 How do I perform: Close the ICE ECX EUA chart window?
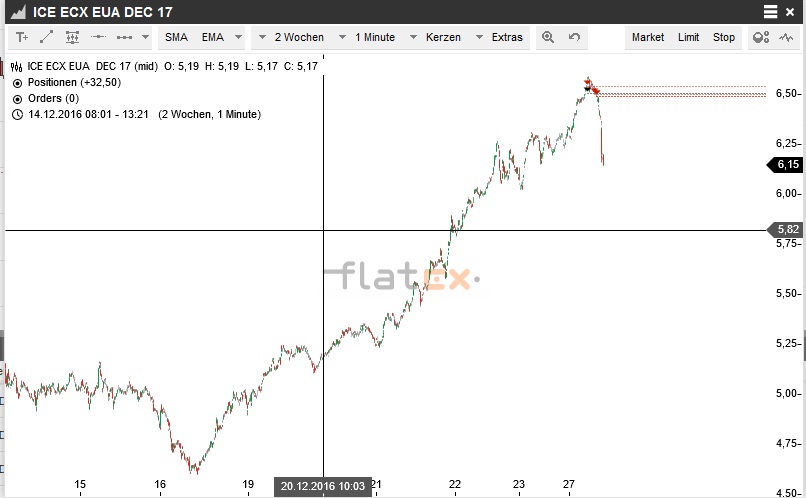tap(790, 12)
